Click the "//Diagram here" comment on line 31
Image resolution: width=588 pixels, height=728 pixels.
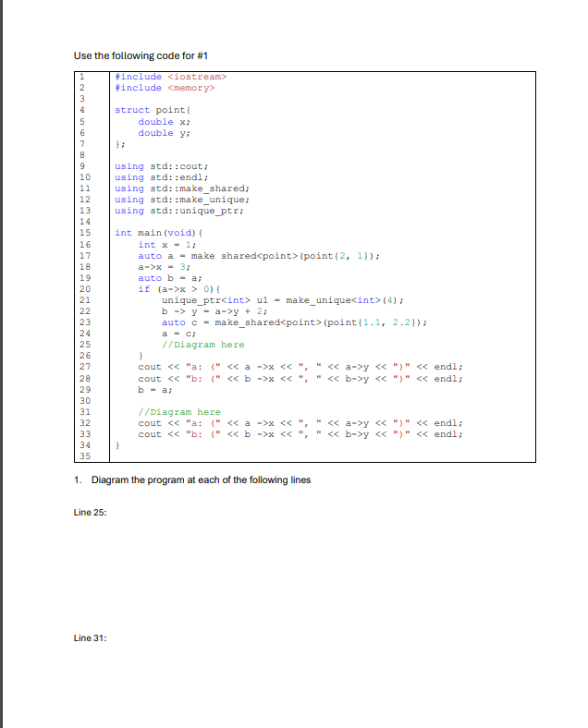tap(179, 412)
